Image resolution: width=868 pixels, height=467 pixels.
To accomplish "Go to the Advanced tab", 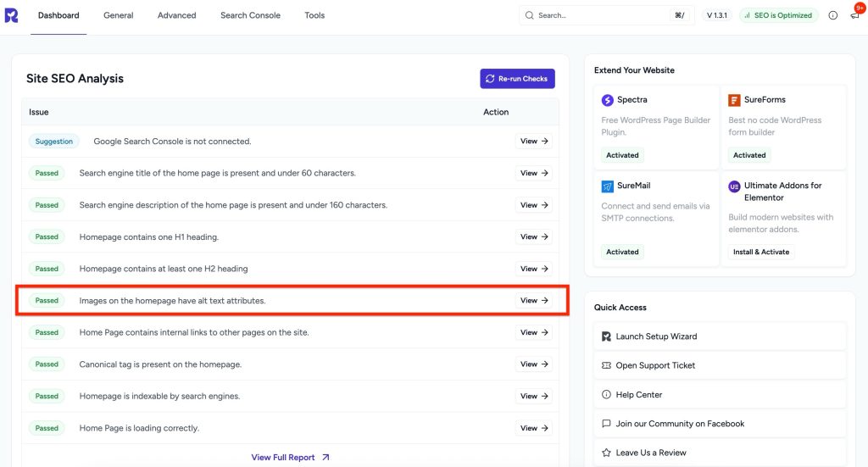I will coord(176,15).
